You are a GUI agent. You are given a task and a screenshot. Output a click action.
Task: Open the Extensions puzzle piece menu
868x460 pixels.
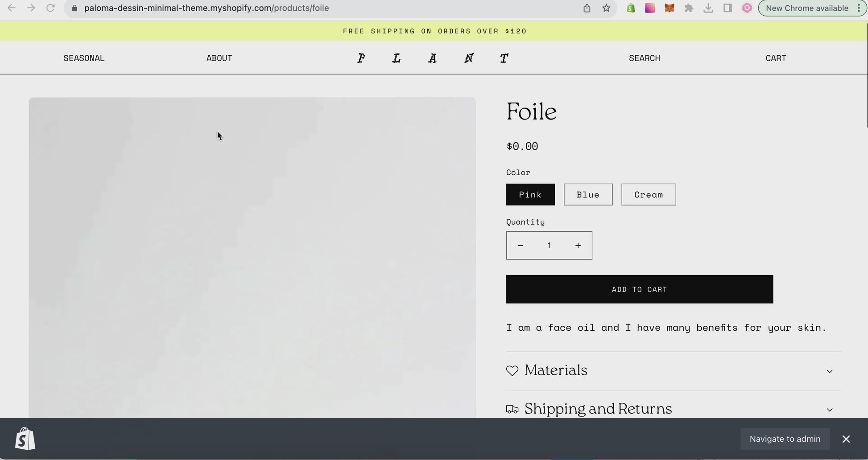(x=689, y=8)
